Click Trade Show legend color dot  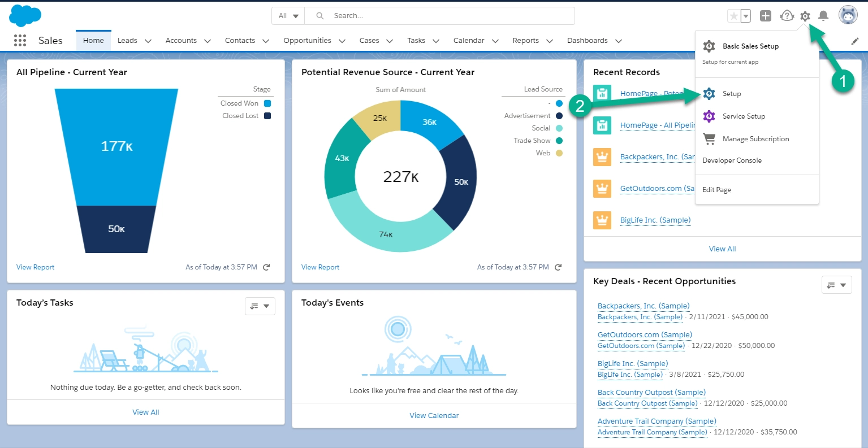(x=559, y=141)
